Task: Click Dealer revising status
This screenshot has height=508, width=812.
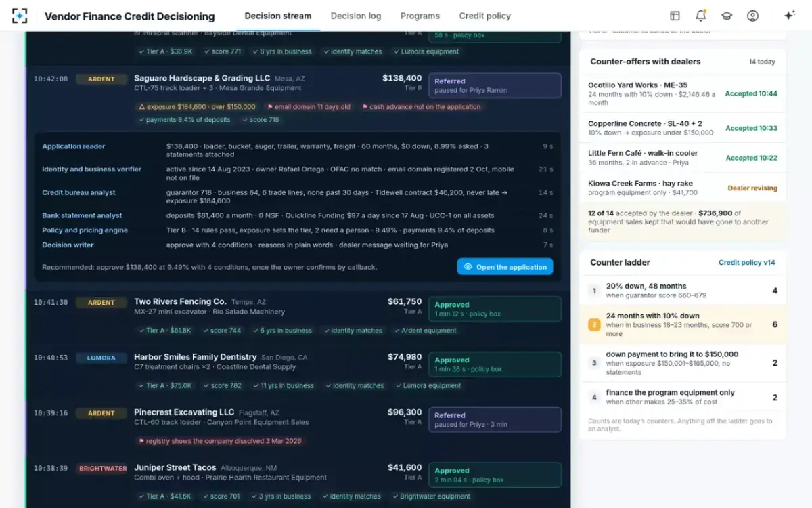Action: tap(752, 188)
